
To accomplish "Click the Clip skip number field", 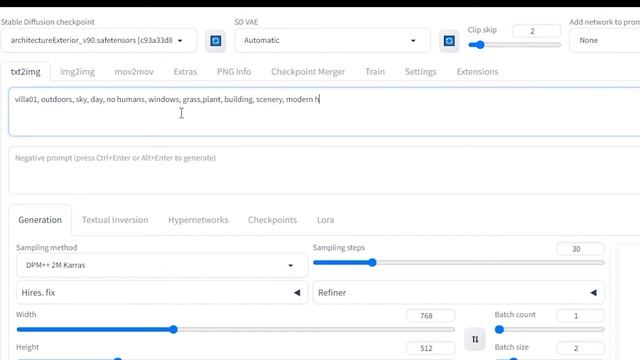I will click(x=536, y=31).
